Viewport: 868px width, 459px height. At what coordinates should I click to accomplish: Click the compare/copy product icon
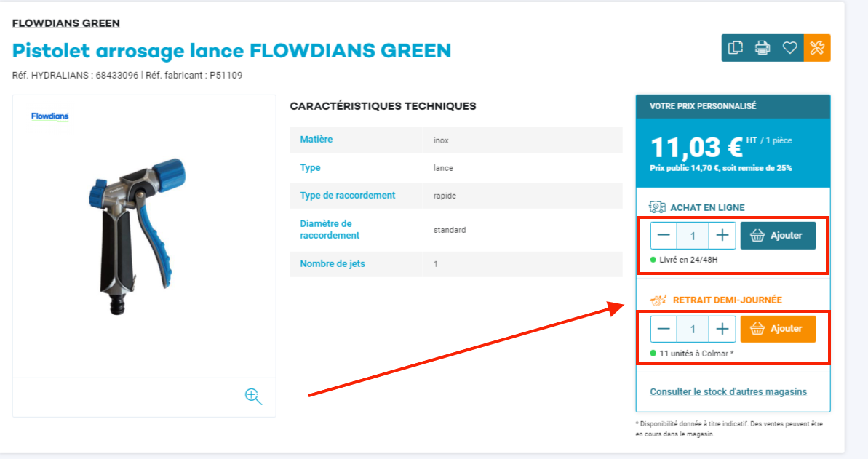(x=735, y=47)
